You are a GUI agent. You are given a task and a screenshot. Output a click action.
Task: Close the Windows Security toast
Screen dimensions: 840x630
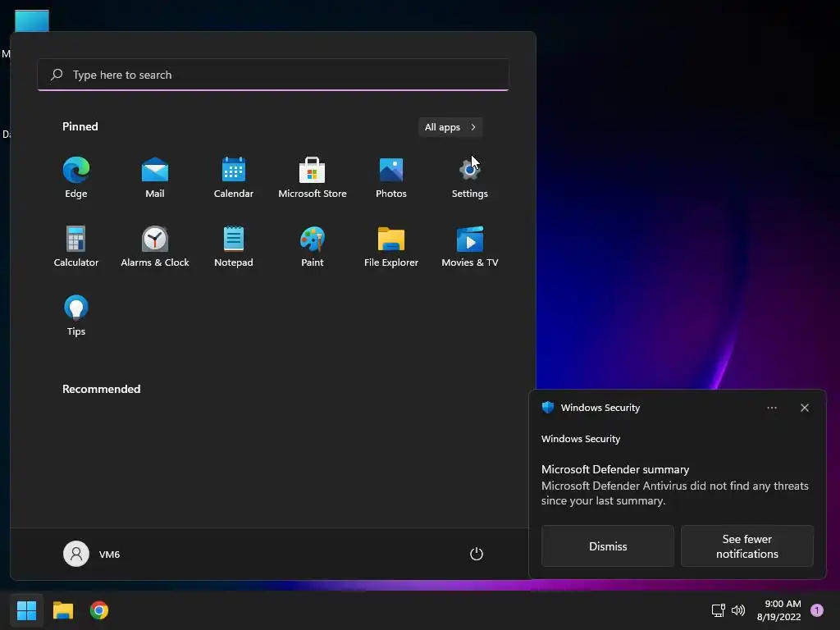click(804, 408)
